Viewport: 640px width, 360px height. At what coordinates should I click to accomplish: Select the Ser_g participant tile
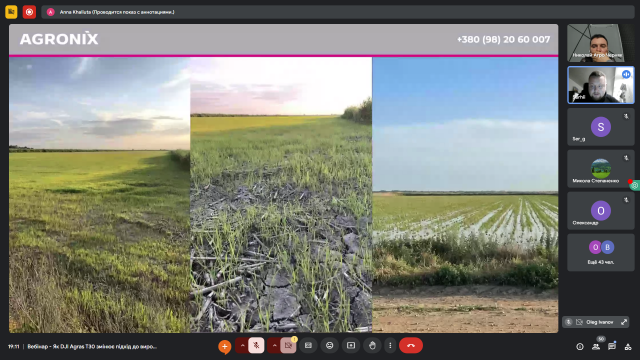[601, 127]
